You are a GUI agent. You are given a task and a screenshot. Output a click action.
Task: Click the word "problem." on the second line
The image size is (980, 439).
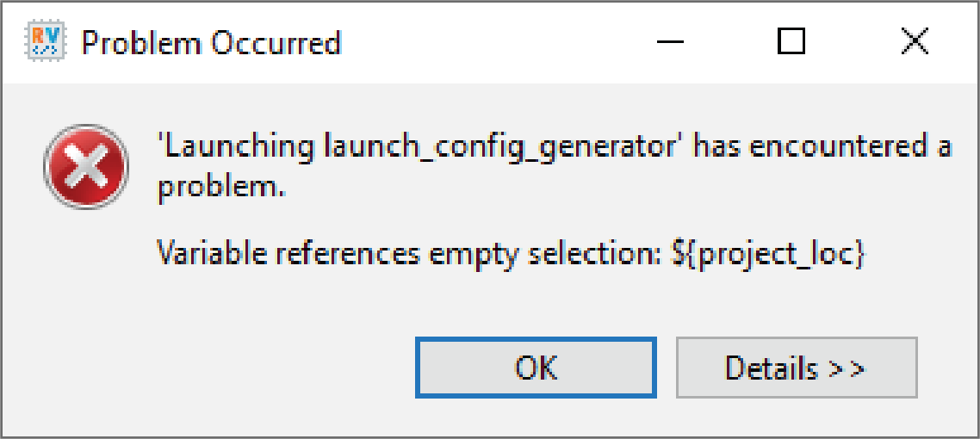click(x=221, y=189)
